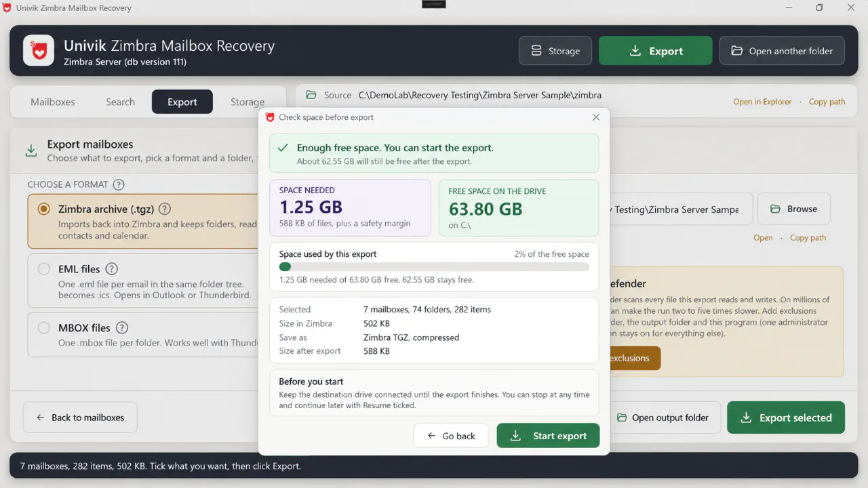Click the 1.25 GB space needed value

click(x=311, y=207)
